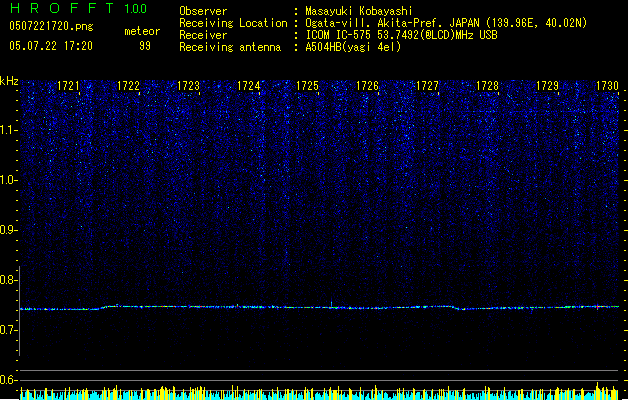Click the carrier signal spike near 1726
This screenshot has height=400, width=629.
[331, 304]
